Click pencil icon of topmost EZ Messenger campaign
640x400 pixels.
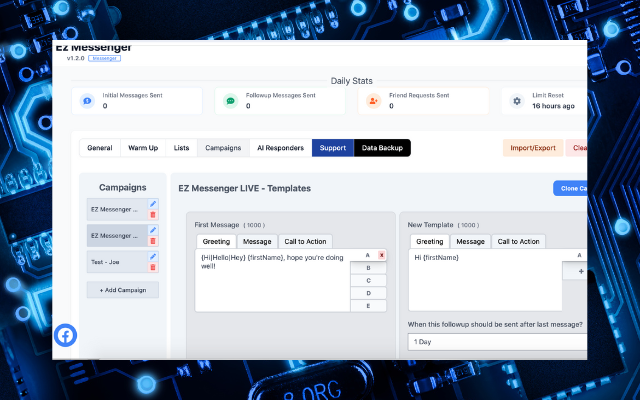click(x=153, y=204)
